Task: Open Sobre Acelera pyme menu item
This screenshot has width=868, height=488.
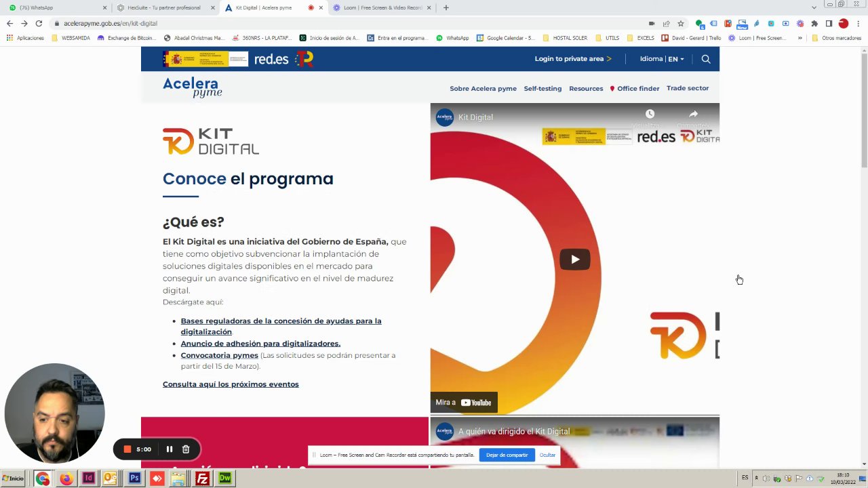Action: pyautogui.click(x=483, y=89)
